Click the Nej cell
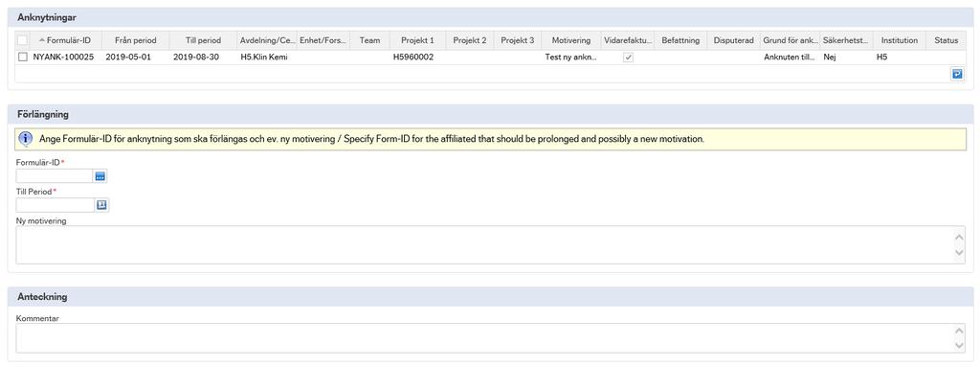Viewport: 980px width, 367px height. [x=830, y=57]
